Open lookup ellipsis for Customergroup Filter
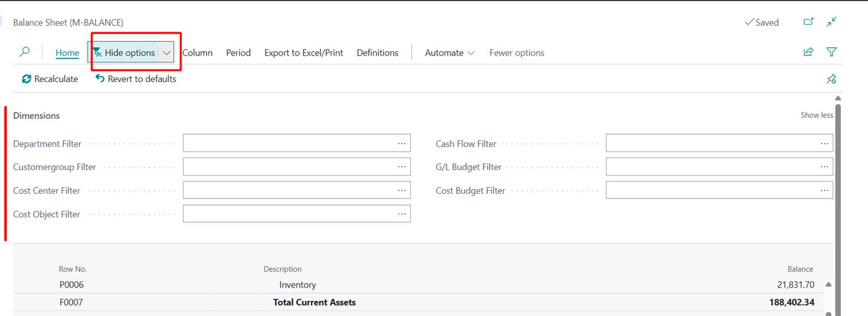 coord(402,167)
